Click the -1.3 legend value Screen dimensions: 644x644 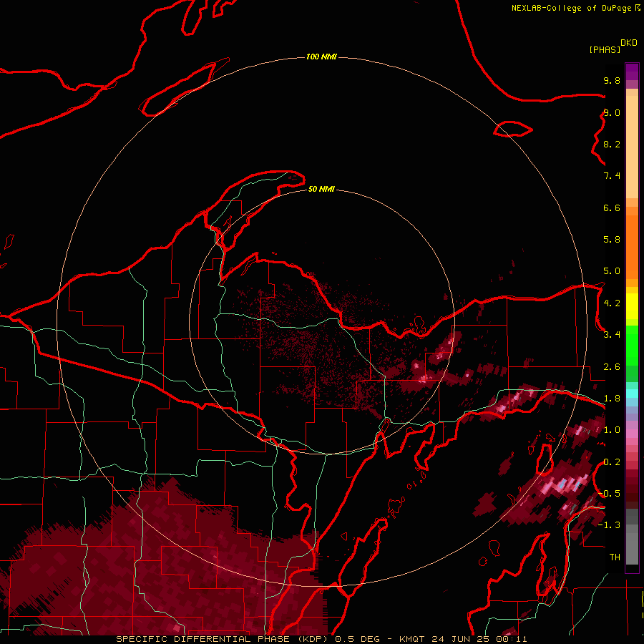(609, 525)
